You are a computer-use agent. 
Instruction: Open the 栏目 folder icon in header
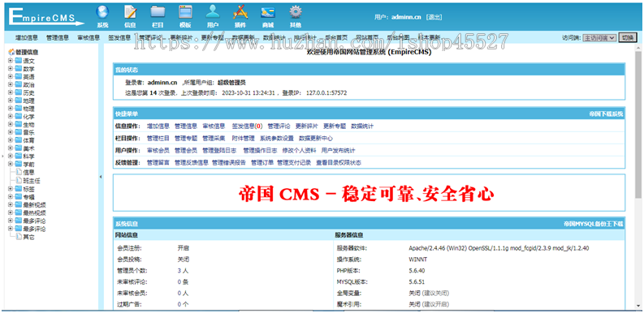click(158, 12)
